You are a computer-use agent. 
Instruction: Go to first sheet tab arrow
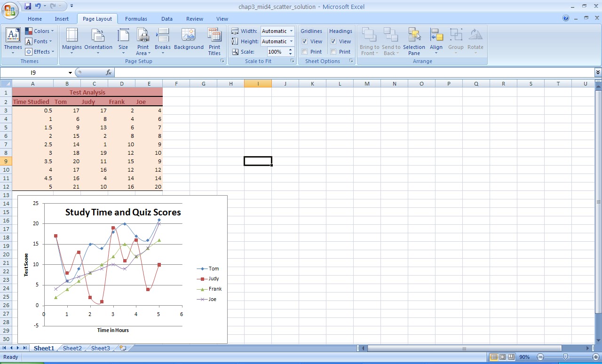tap(5, 348)
